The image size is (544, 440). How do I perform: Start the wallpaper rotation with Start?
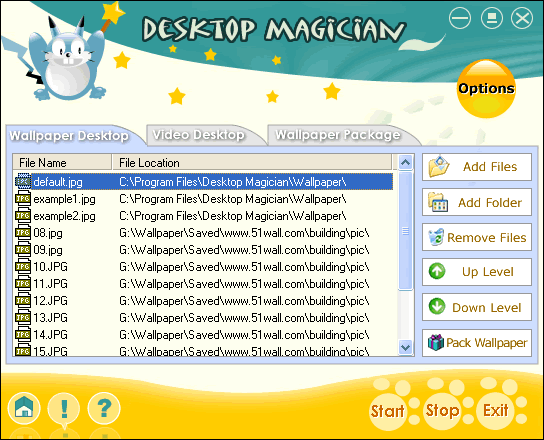(x=387, y=411)
